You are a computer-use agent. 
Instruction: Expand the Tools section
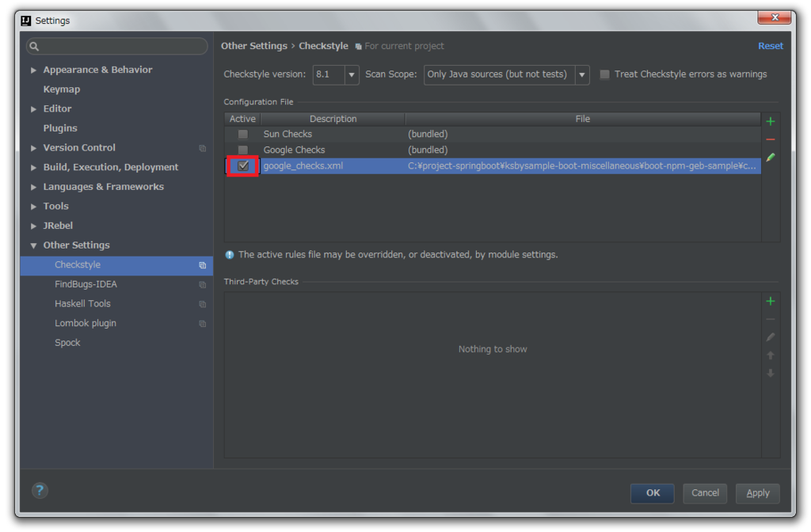tap(33, 207)
